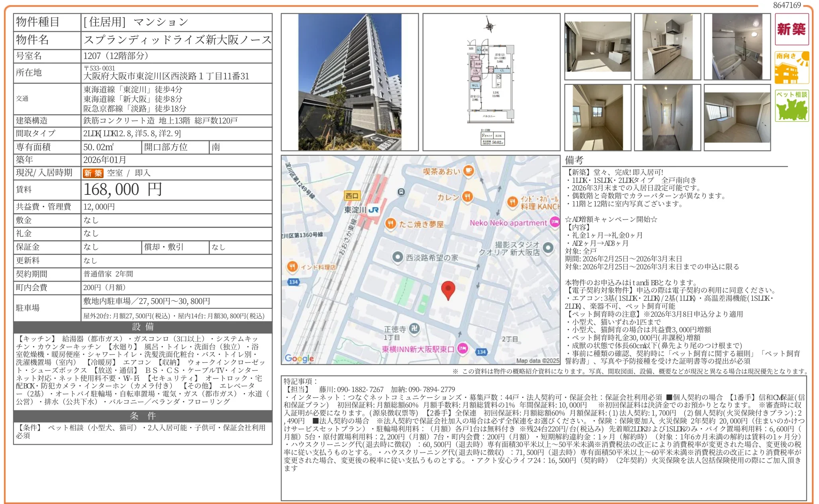Click the 東横INN hotel map marker
This screenshot has width=819, height=504.
click(462, 349)
